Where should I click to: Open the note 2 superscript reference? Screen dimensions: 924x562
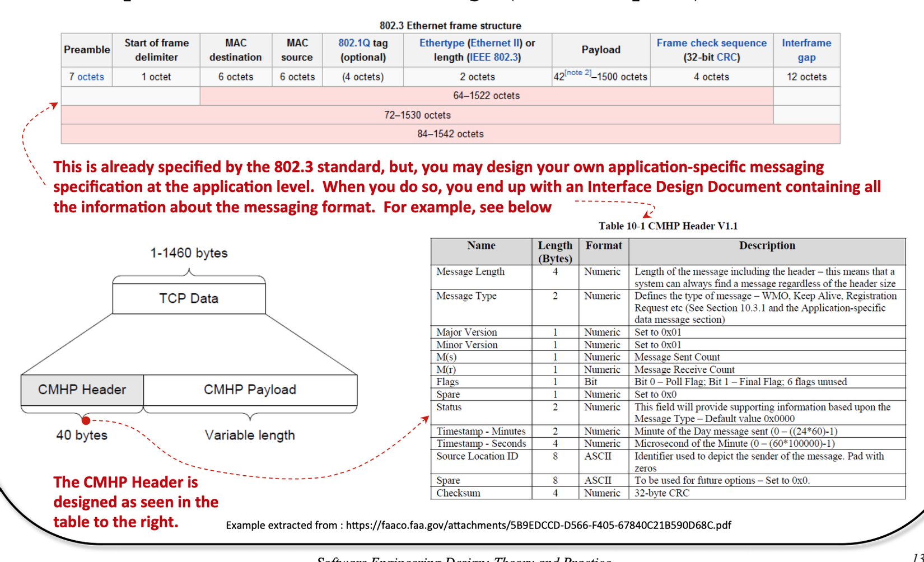coord(578,73)
